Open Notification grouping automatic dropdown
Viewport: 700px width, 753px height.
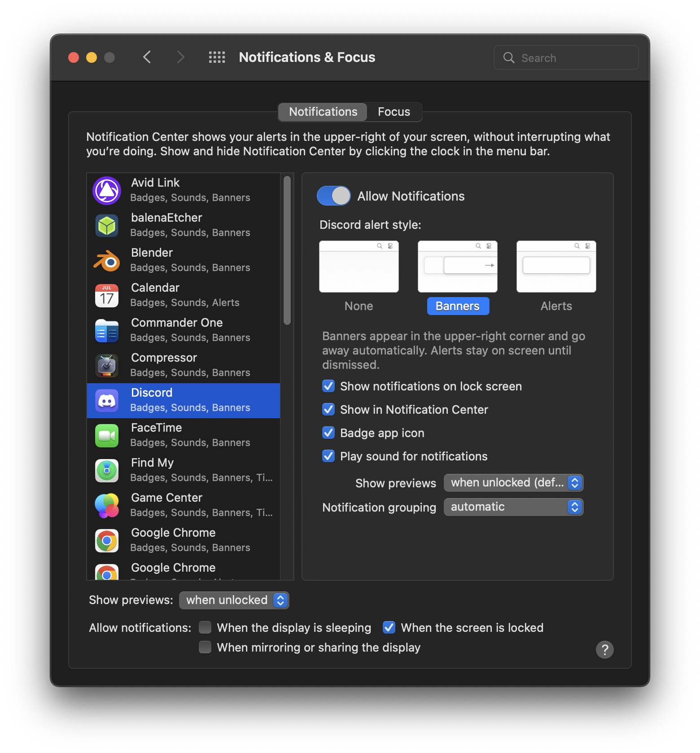513,507
